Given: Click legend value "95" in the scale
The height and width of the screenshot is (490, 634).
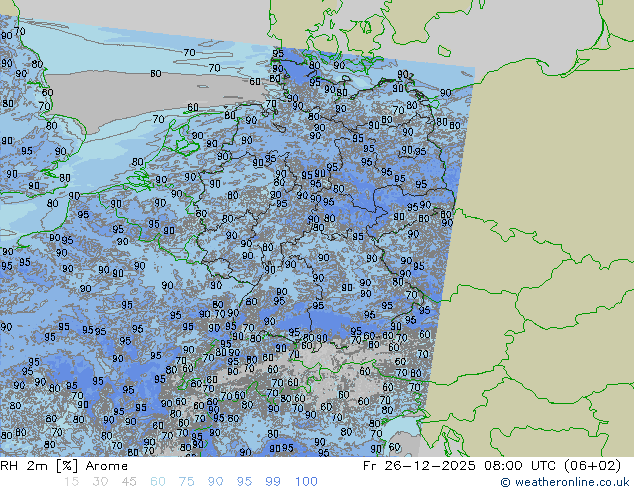Looking at the screenshot, I should [244, 482].
